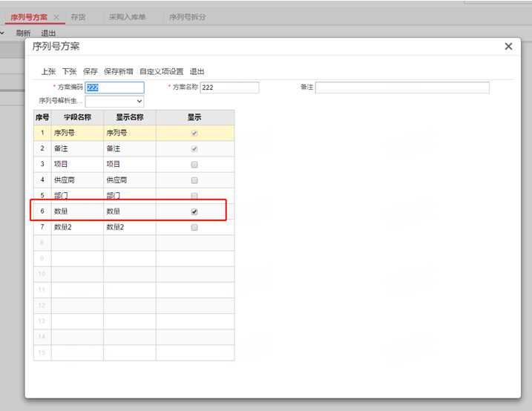Click the 保存新增 button
Screen dimensions: 532x411
119,71
